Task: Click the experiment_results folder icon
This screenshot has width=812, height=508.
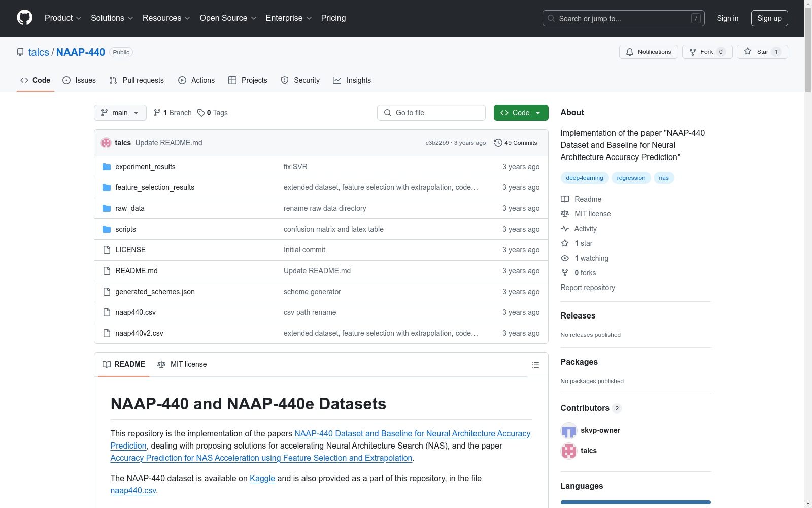Action: tap(107, 167)
